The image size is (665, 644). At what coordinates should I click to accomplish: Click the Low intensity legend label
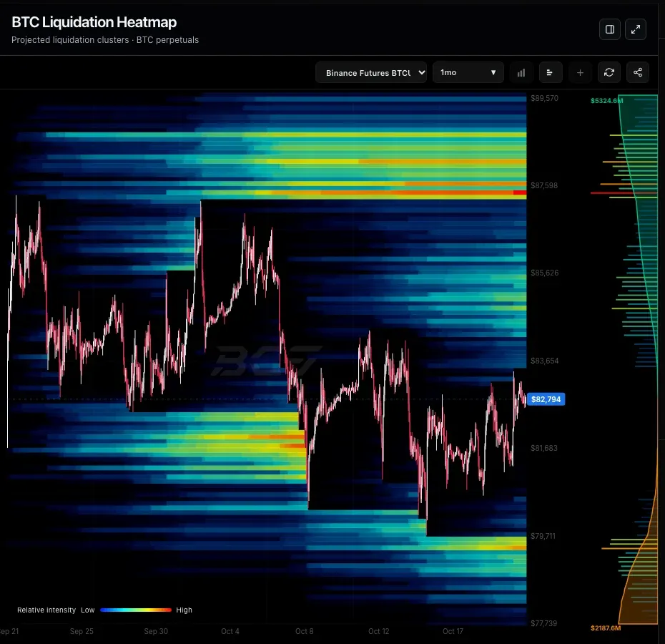[88, 610]
